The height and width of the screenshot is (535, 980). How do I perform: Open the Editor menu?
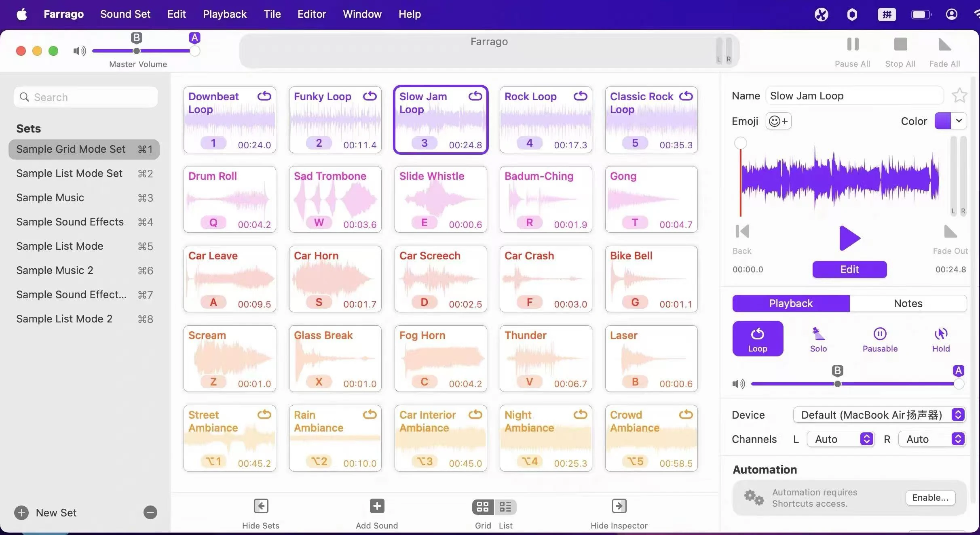[312, 14]
